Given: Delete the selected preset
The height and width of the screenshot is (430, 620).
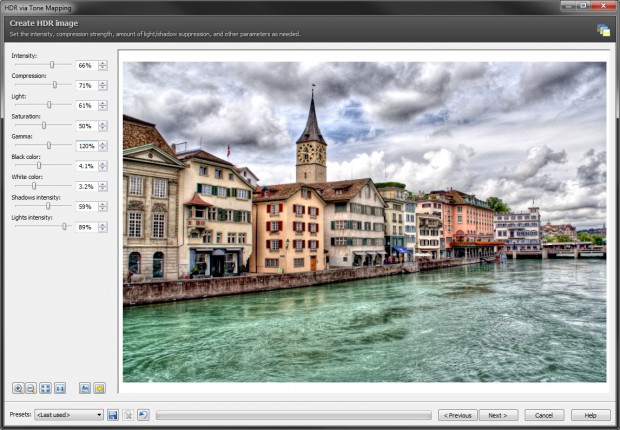Looking at the screenshot, I should click(128, 414).
